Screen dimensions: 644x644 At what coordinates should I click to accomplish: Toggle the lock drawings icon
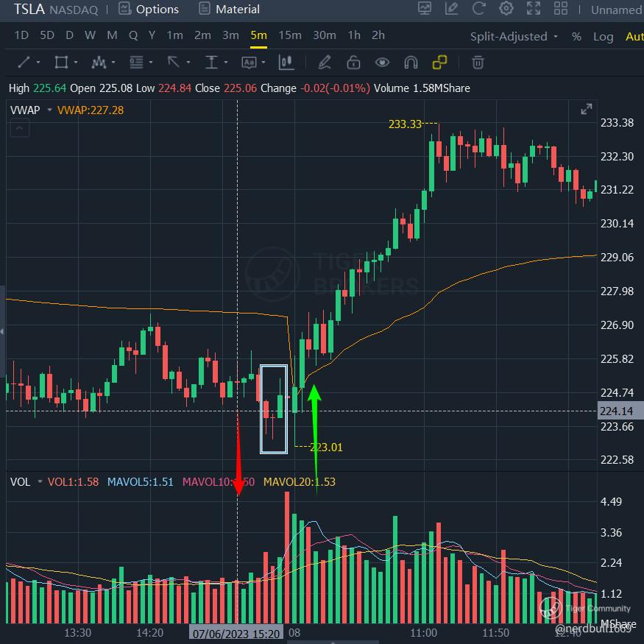coord(353,63)
